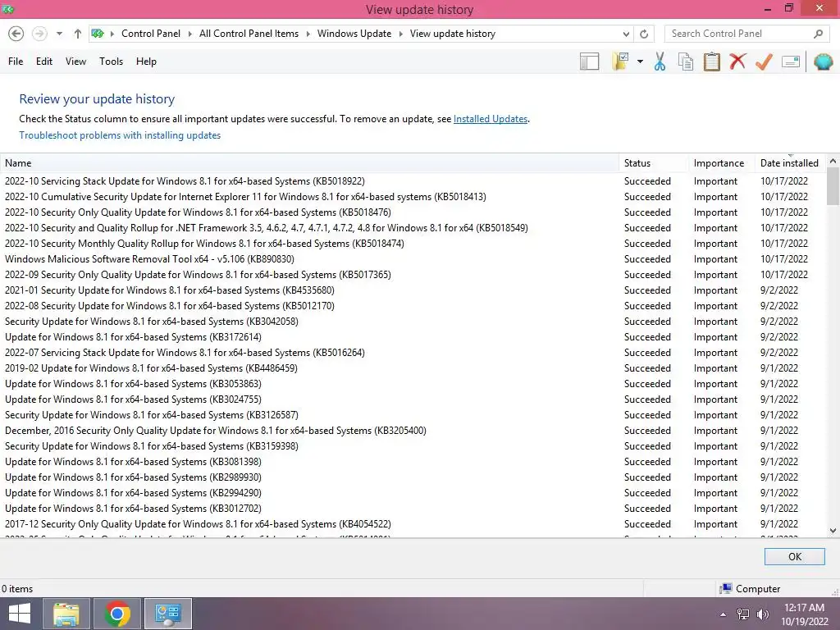Click the folder options toolbar icon
Image resolution: width=840 pixels, height=630 pixels.
point(621,62)
